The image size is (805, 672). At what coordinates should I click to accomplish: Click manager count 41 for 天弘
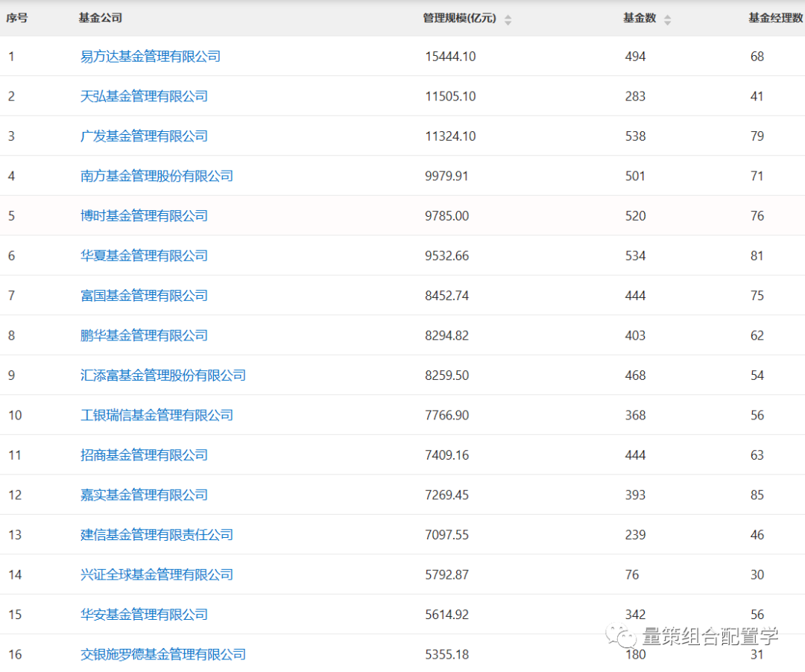tap(757, 96)
